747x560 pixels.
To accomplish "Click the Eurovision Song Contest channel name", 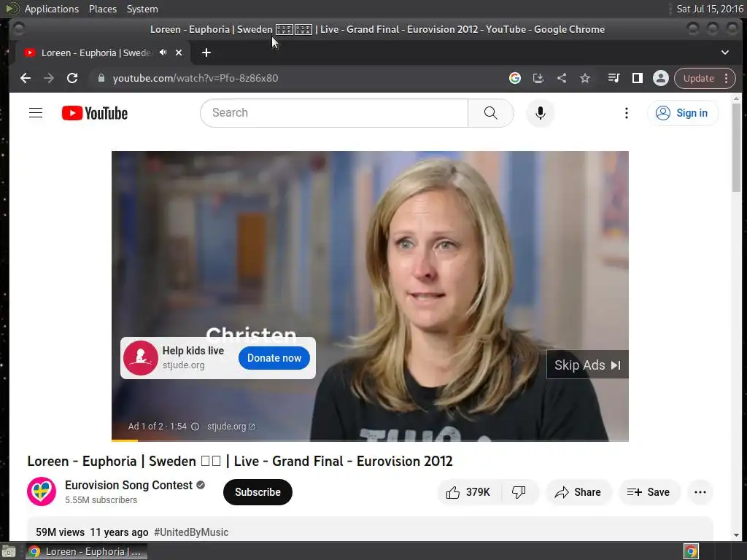I will click(128, 485).
